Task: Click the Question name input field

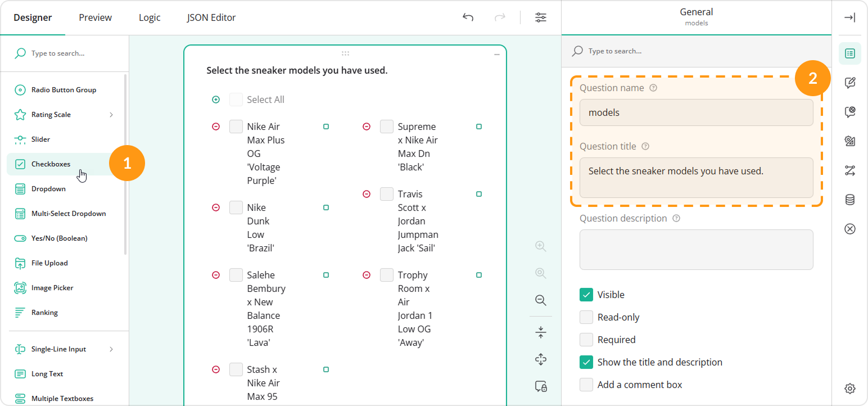Action: [x=696, y=112]
